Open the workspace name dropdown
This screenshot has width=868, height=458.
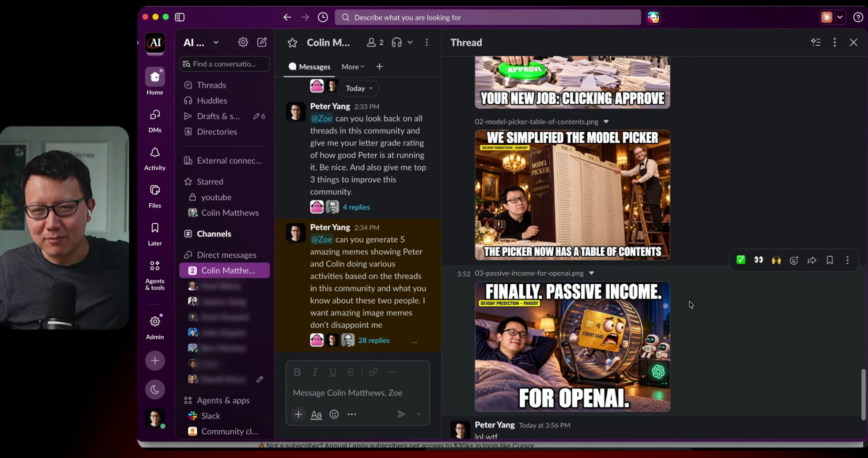pos(201,43)
